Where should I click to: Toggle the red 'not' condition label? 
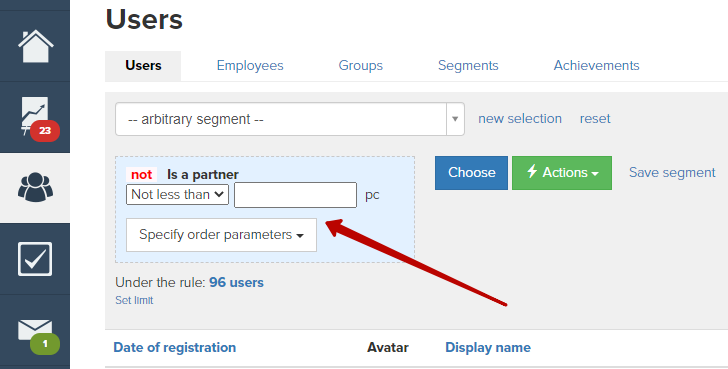(141, 175)
